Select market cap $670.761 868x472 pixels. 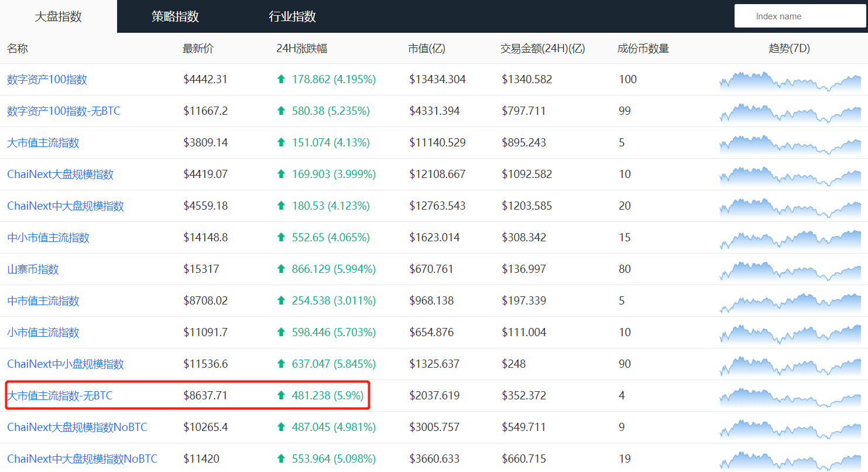[431, 269]
